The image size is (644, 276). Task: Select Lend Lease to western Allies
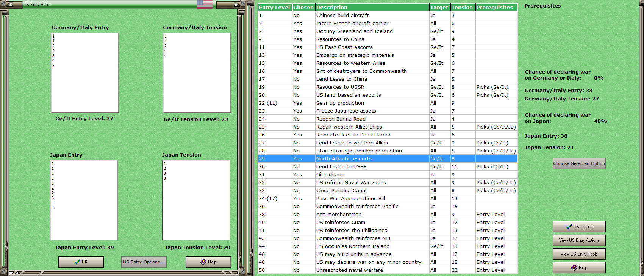(x=388, y=143)
